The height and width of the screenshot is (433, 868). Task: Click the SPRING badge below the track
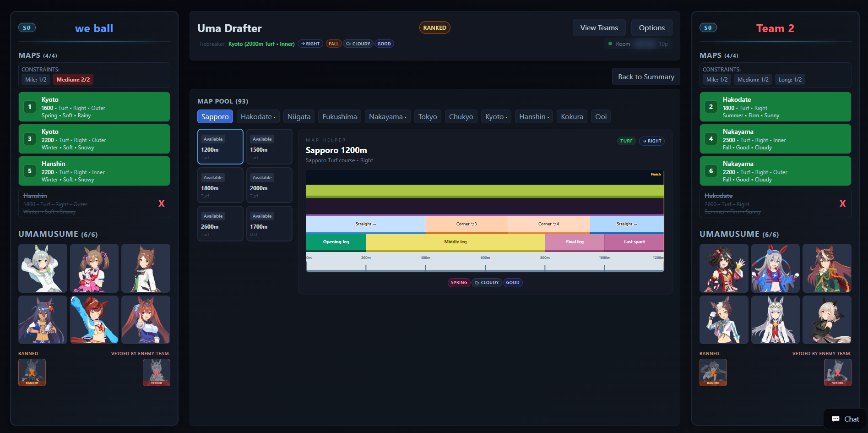click(x=459, y=282)
